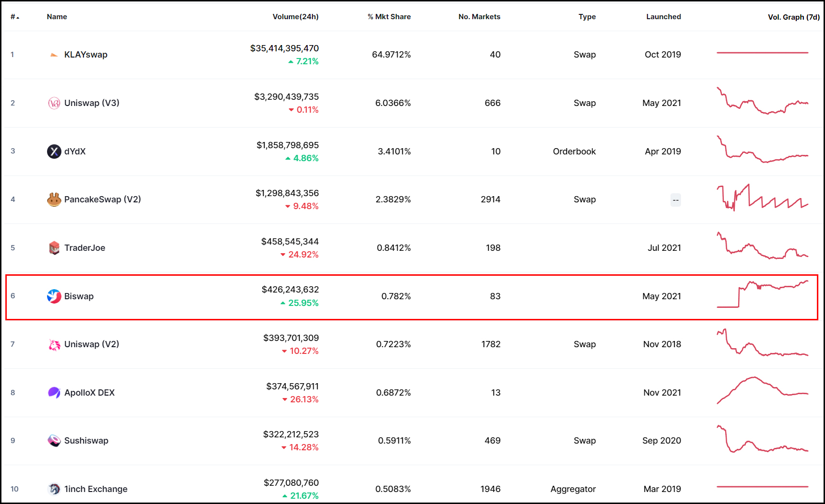Image resolution: width=825 pixels, height=504 pixels.
Task: Click Biswap 7d volume graph
Action: [763, 294]
